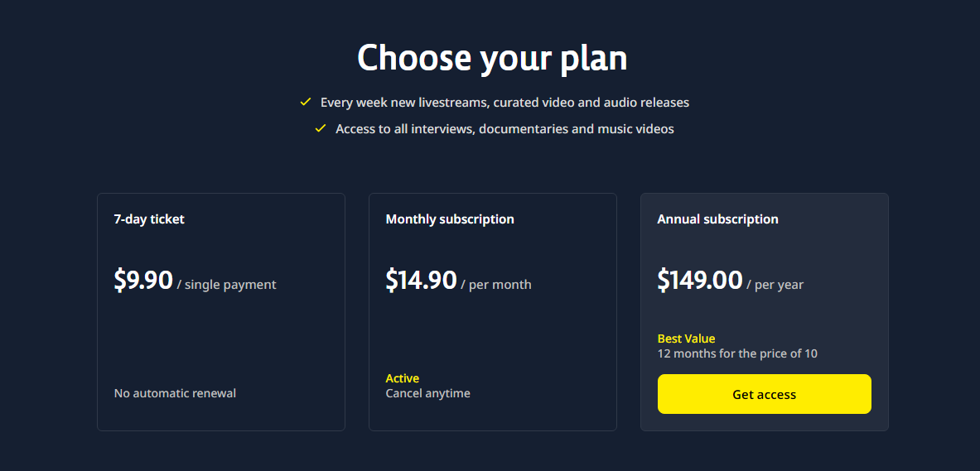Click the $14.90 price
Image resolution: width=980 pixels, height=471 pixels.
pos(421,281)
